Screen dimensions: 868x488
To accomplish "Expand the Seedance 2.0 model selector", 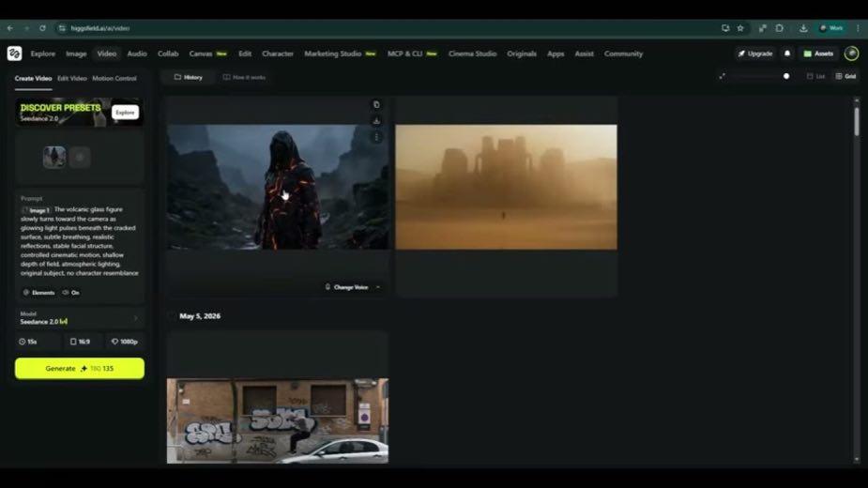I will (80, 318).
